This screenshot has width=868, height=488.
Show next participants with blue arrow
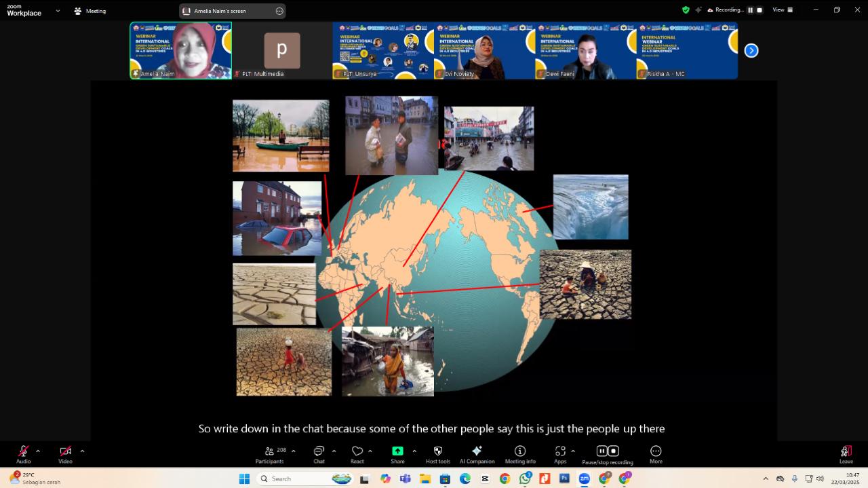pyautogui.click(x=751, y=51)
